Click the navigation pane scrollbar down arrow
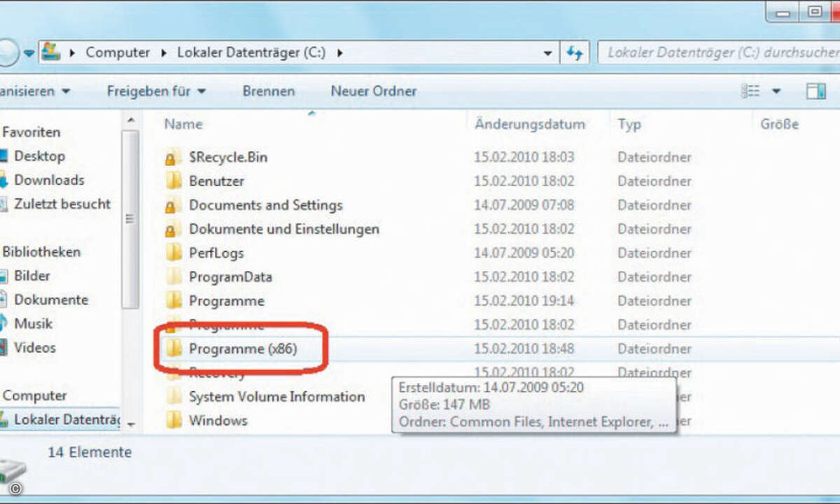The image size is (840, 504). coord(131,423)
